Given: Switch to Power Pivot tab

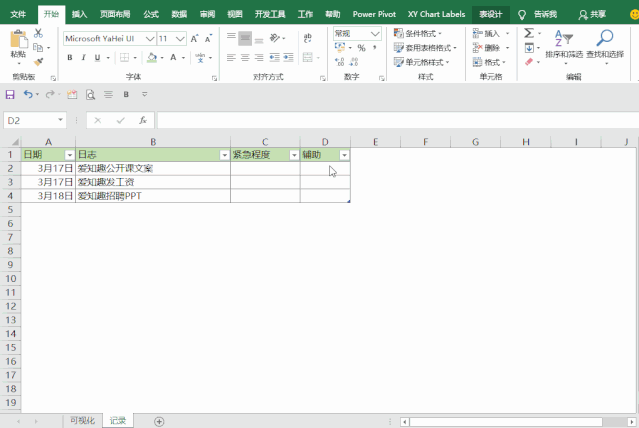Looking at the screenshot, I should click(x=374, y=14).
